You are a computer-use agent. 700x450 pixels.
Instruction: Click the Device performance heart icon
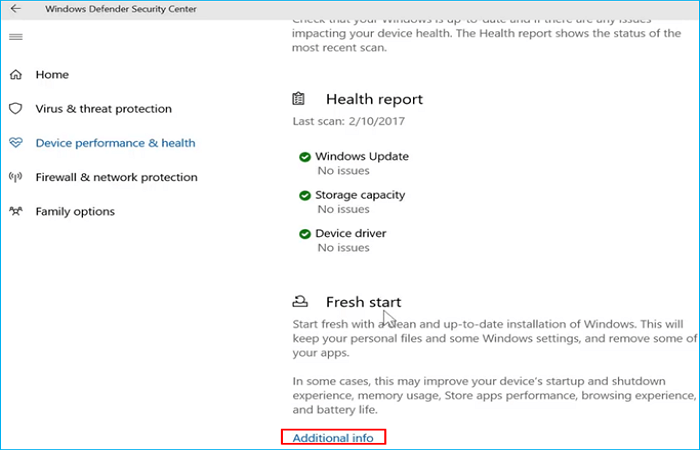pyautogui.click(x=15, y=143)
